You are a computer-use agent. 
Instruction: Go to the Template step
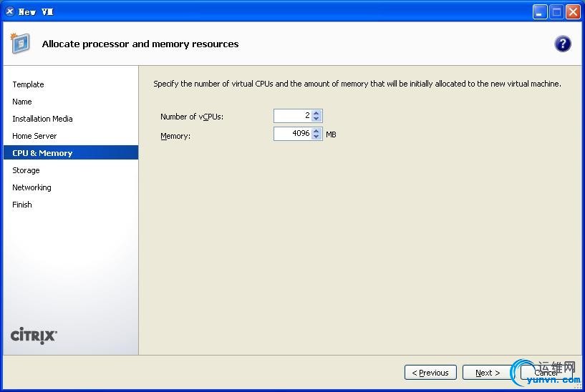(x=28, y=84)
